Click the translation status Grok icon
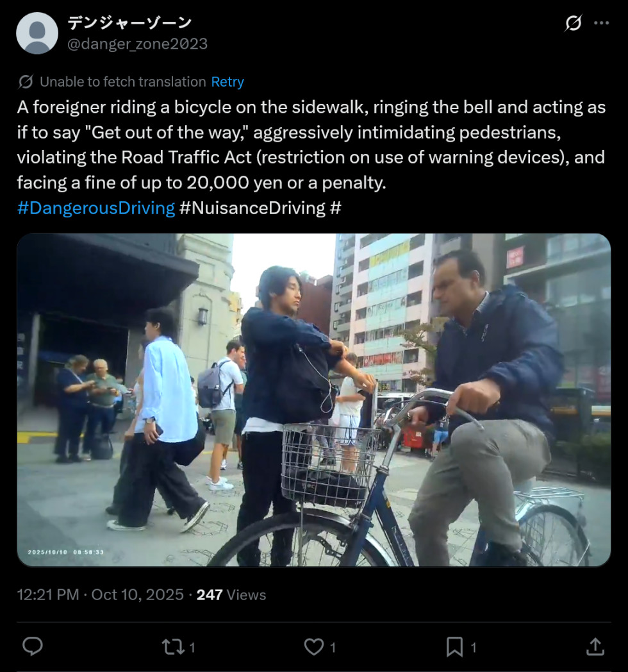The height and width of the screenshot is (672, 628). pos(26,81)
